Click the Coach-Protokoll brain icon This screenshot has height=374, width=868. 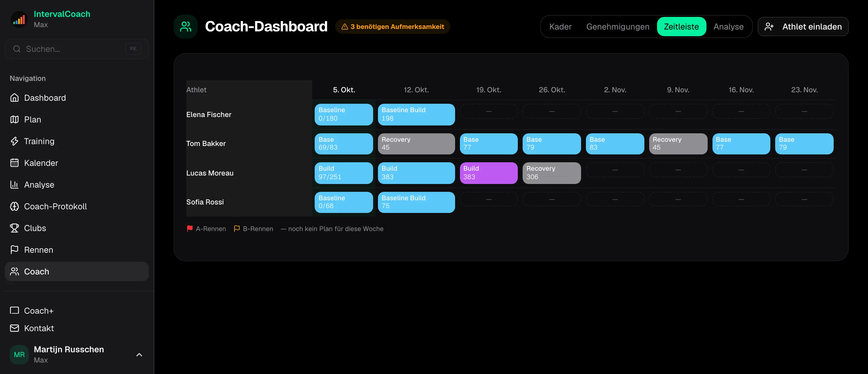(14, 206)
